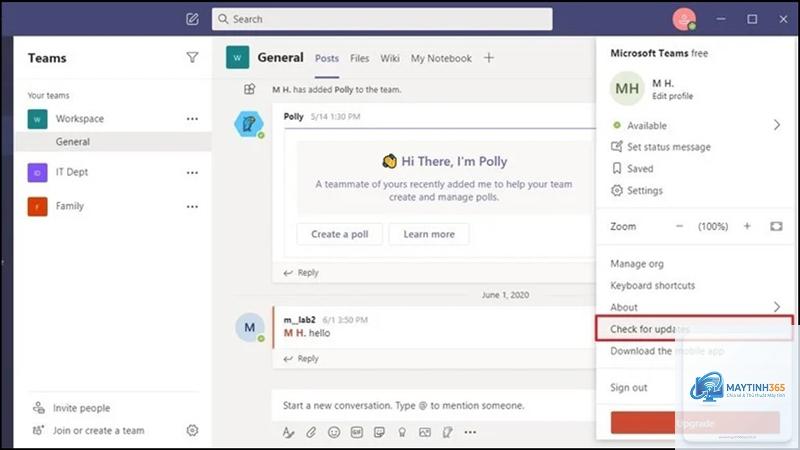
Task: Select the Family team
Action: pyautogui.click(x=69, y=206)
